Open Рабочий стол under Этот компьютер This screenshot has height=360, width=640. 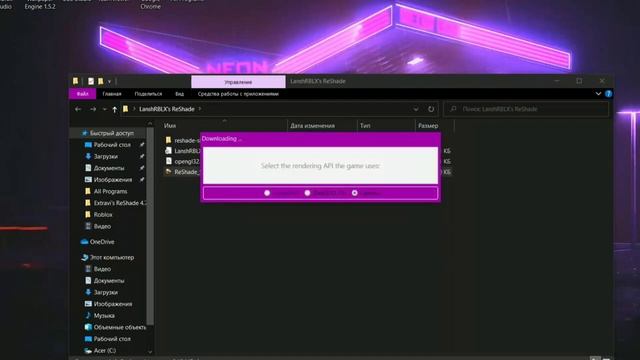coord(112,339)
